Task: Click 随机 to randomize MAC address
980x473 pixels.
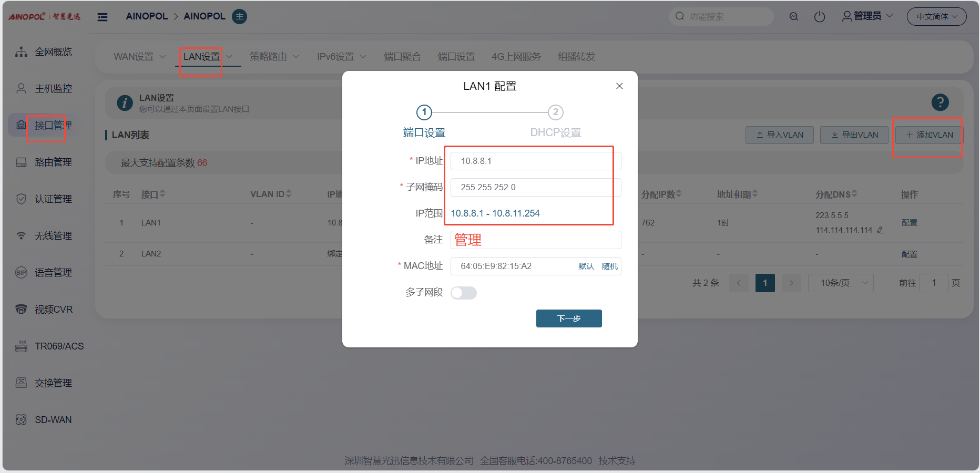Action: [609, 266]
